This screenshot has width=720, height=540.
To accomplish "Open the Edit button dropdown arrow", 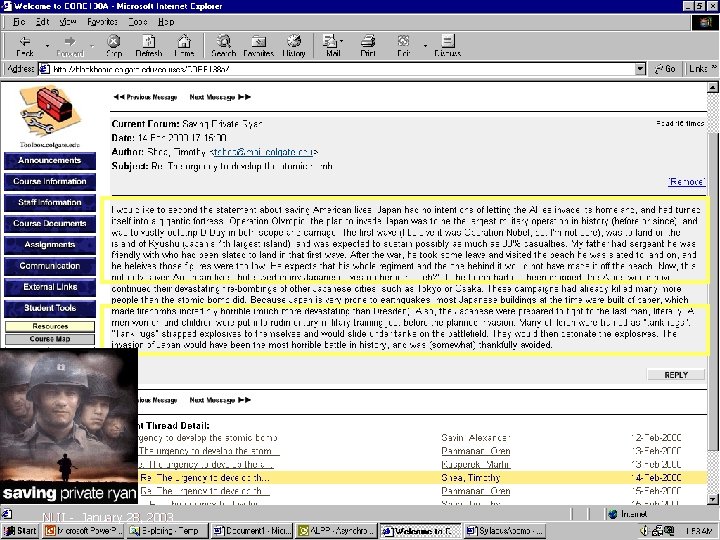I will pyautogui.click(x=425, y=46).
